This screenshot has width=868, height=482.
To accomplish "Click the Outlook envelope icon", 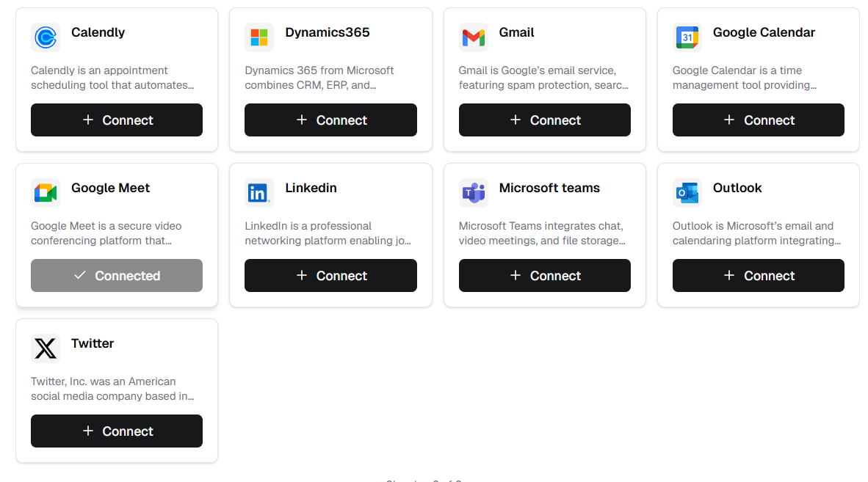I will click(687, 193).
